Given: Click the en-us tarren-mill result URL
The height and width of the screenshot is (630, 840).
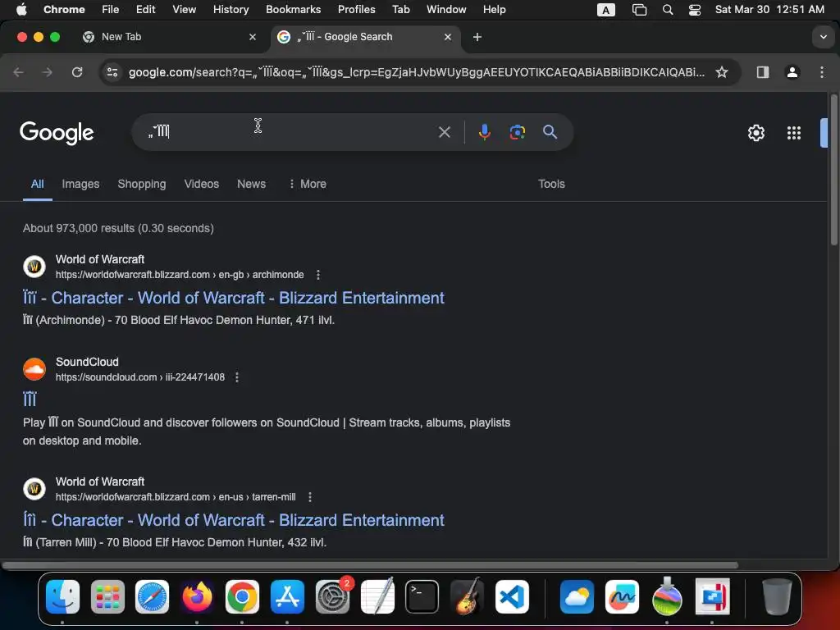Looking at the screenshot, I should tap(176, 497).
